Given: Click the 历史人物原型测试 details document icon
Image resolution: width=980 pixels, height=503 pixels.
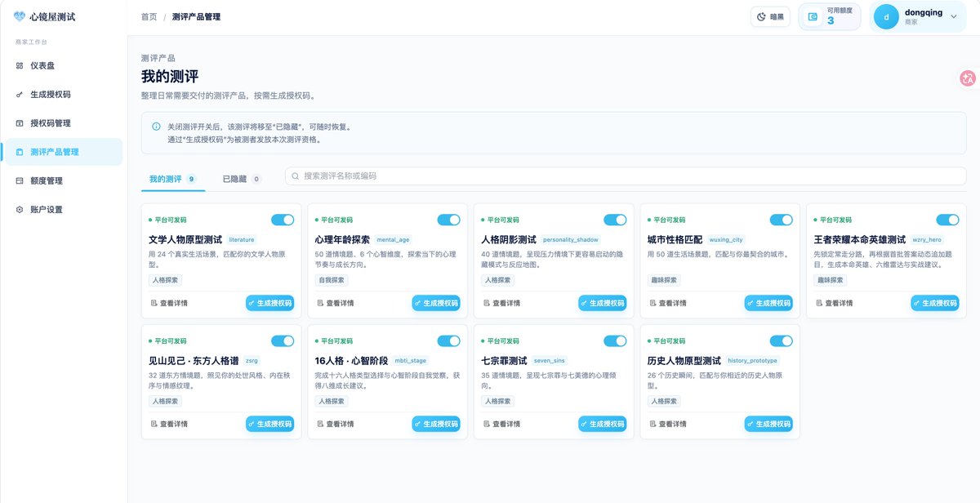Looking at the screenshot, I should pyautogui.click(x=653, y=424).
